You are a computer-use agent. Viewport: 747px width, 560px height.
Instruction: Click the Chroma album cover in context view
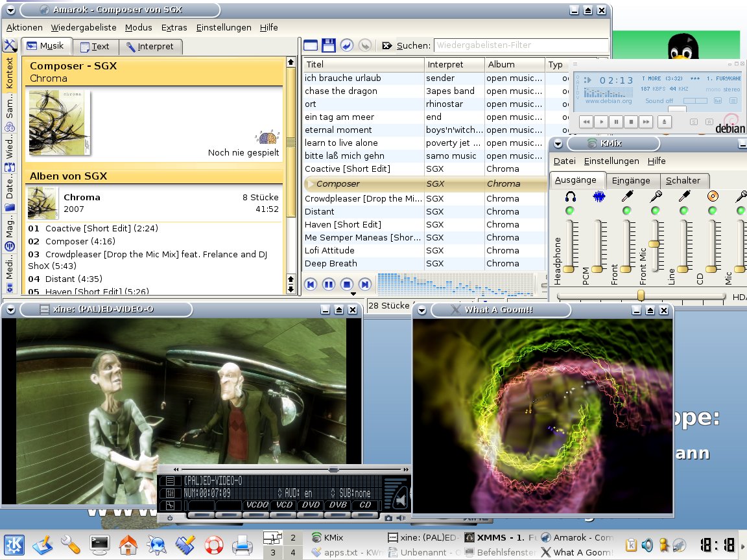[x=58, y=123]
